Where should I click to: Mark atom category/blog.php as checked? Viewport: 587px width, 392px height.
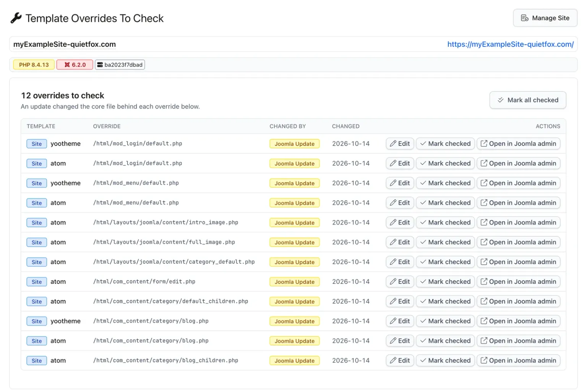[x=445, y=341]
